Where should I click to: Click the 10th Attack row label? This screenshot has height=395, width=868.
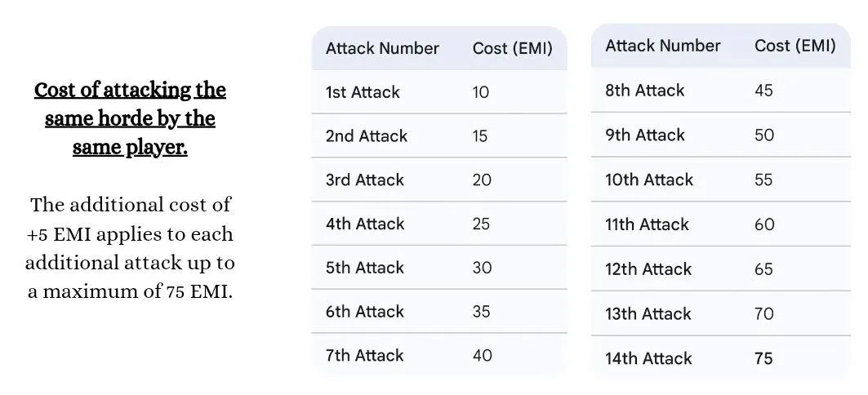[x=648, y=180]
